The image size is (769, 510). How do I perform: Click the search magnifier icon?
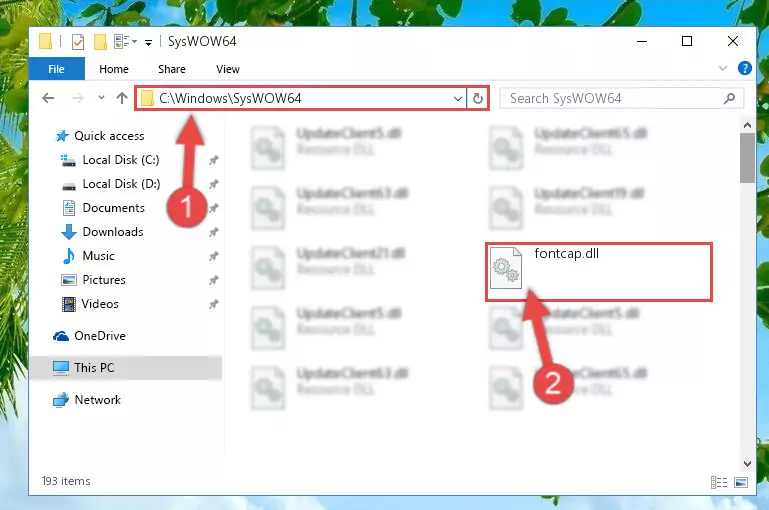tap(729, 99)
